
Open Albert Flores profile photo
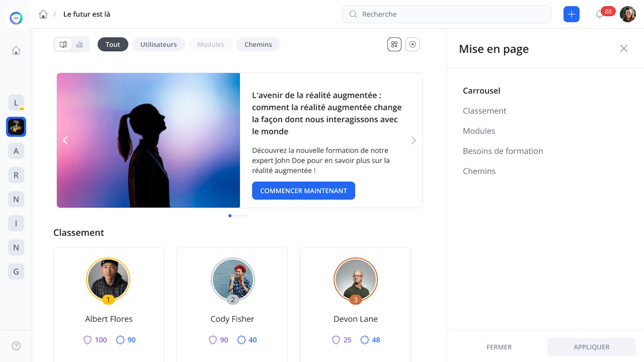click(x=108, y=280)
